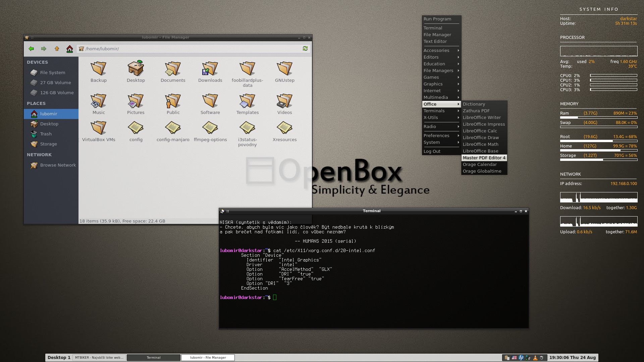644x362 pixels.
Task: Open the Documents folder
Action: 173,71
